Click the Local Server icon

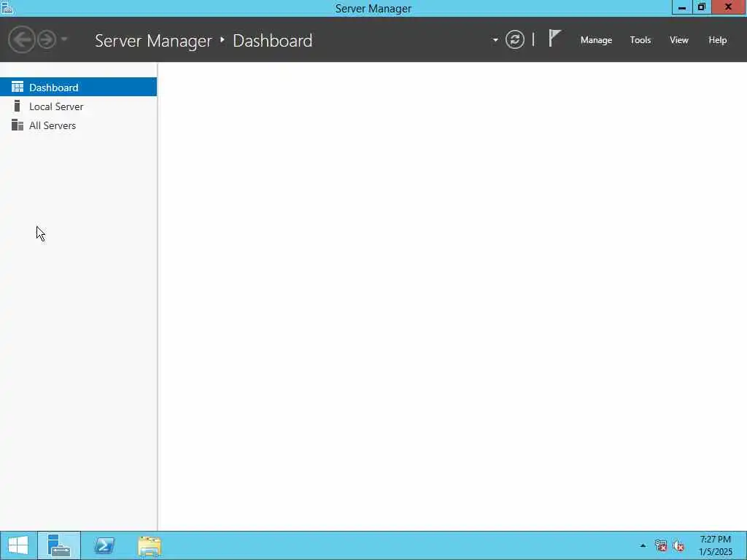(18, 106)
